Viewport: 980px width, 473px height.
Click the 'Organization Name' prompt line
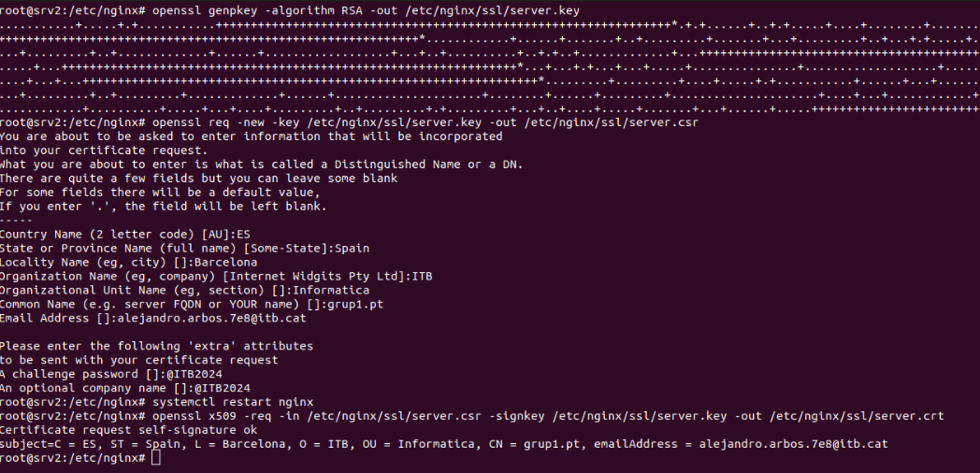tap(216, 277)
